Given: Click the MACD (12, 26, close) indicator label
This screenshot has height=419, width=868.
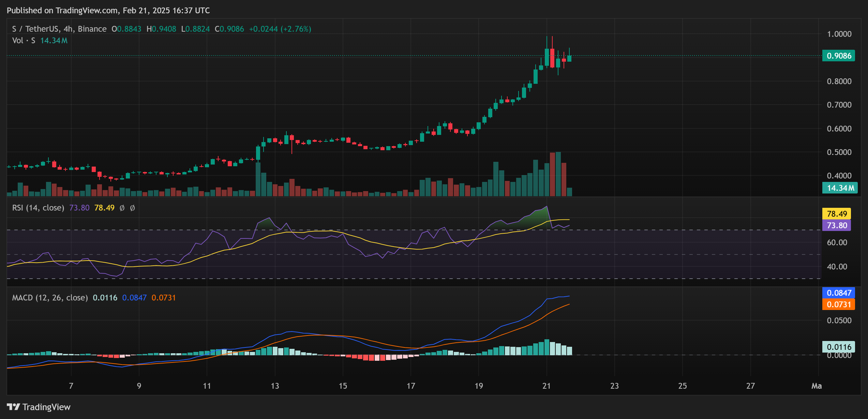Looking at the screenshot, I should (x=50, y=298).
